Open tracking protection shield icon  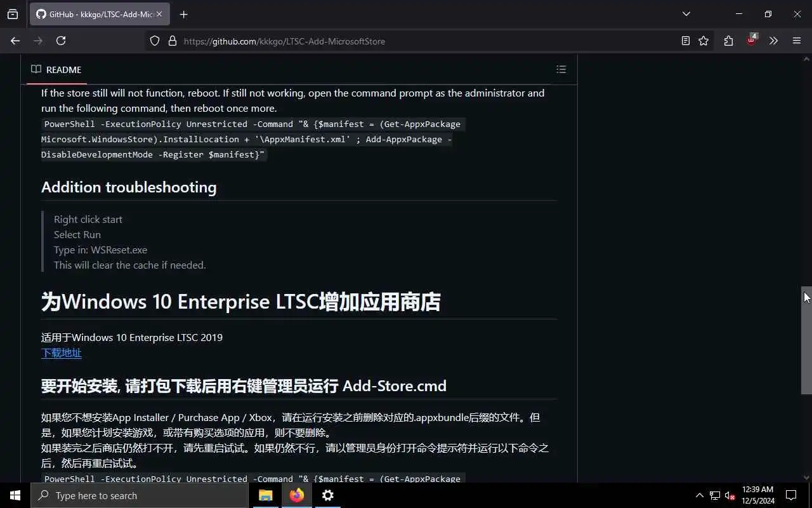(x=155, y=41)
